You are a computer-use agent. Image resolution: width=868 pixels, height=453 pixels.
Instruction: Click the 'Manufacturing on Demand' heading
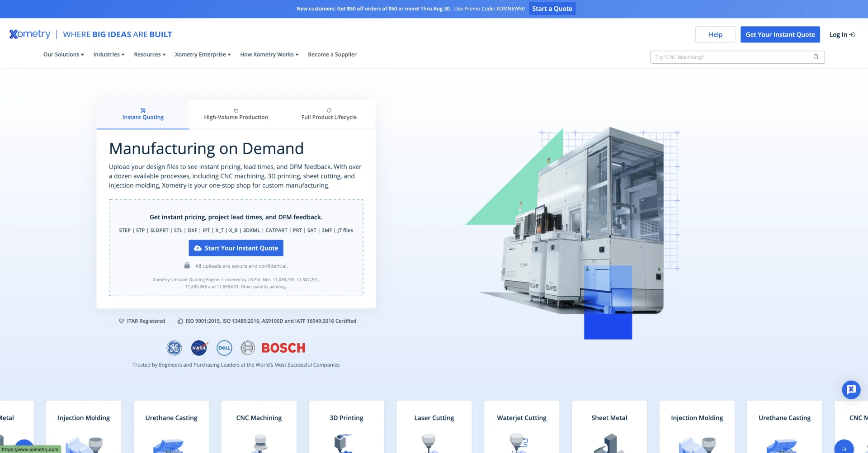point(206,149)
